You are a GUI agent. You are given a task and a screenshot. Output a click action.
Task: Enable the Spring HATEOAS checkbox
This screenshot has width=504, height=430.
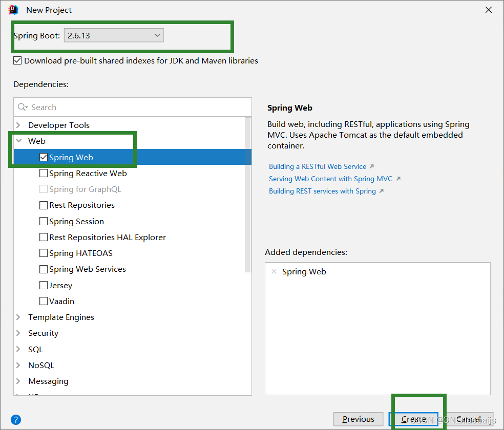tap(44, 253)
